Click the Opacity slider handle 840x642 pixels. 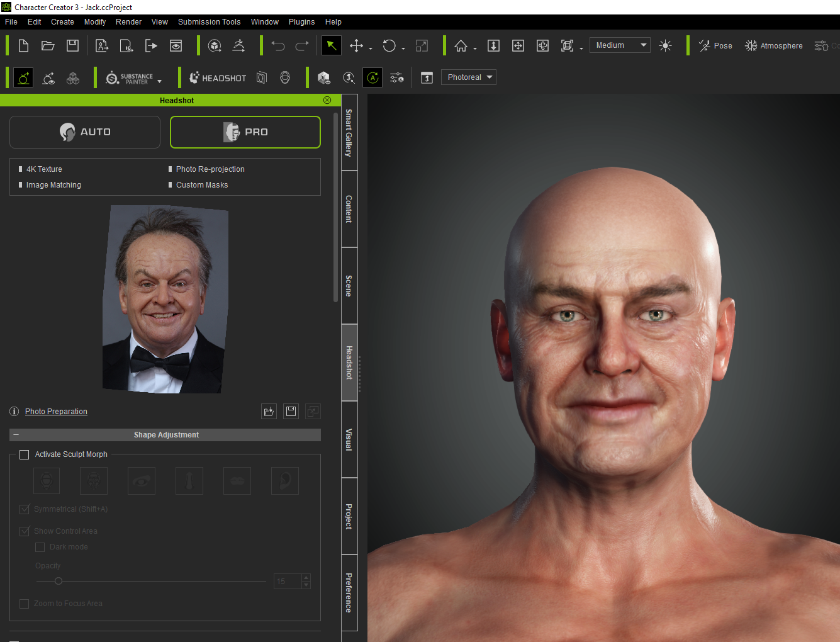pos(59,581)
